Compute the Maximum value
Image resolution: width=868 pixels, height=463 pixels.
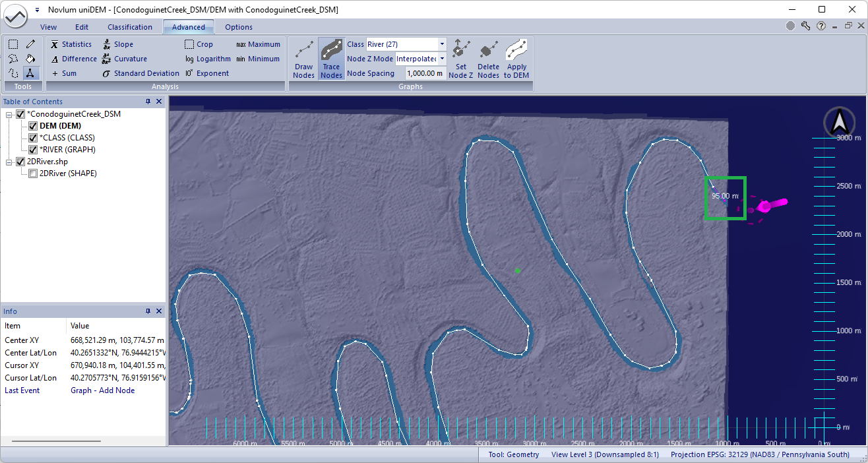(x=258, y=44)
